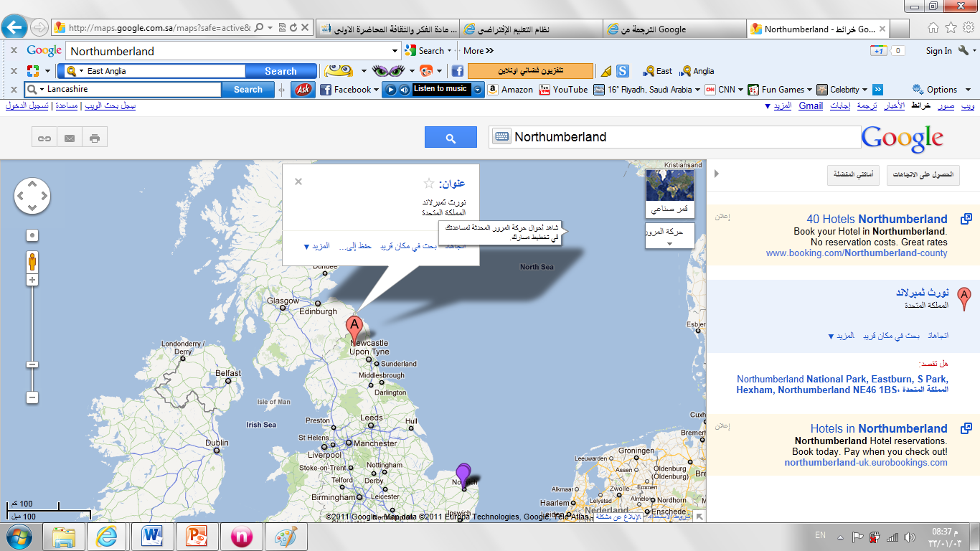The height and width of the screenshot is (551, 980).
Task: Open the Google toolbar search box dropdown
Action: (x=395, y=51)
